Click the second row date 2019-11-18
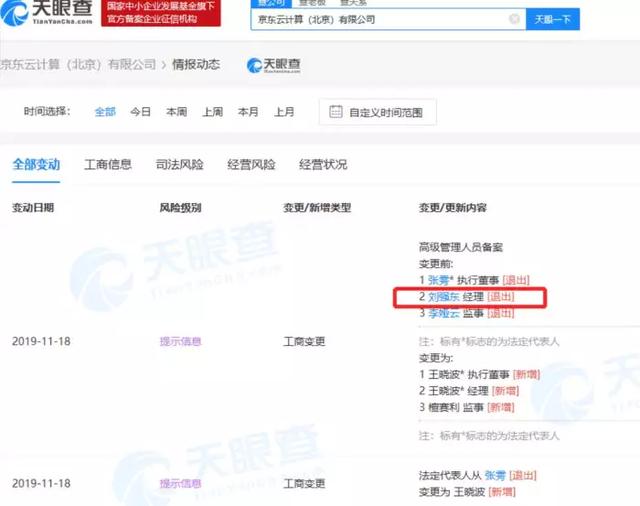 coord(41,484)
